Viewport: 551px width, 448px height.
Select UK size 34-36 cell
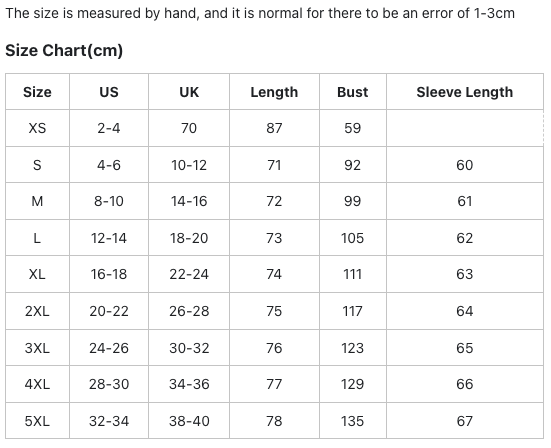[189, 384]
